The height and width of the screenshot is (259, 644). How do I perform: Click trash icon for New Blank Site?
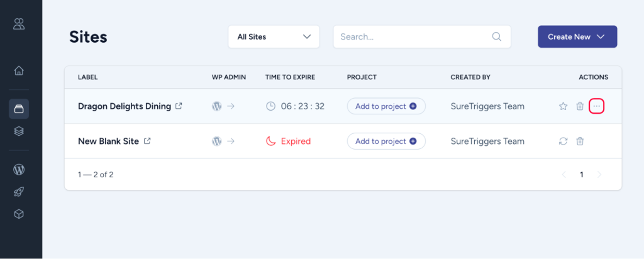580,141
